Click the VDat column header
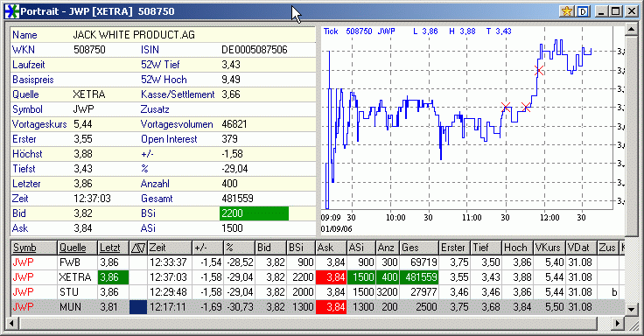The height and width of the screenshot is (336, 644). click(581, 248)
